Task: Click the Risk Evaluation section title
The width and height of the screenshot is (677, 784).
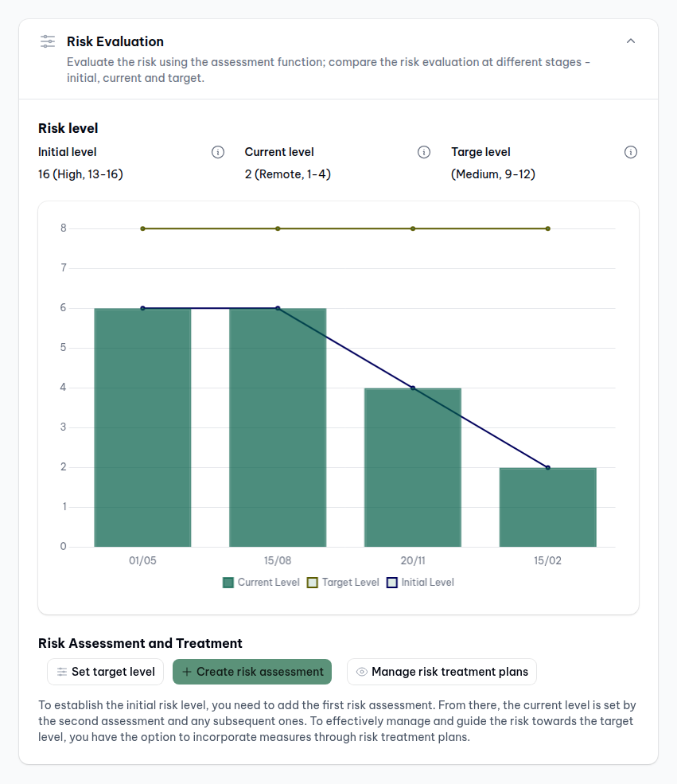Action: [115, 41]
